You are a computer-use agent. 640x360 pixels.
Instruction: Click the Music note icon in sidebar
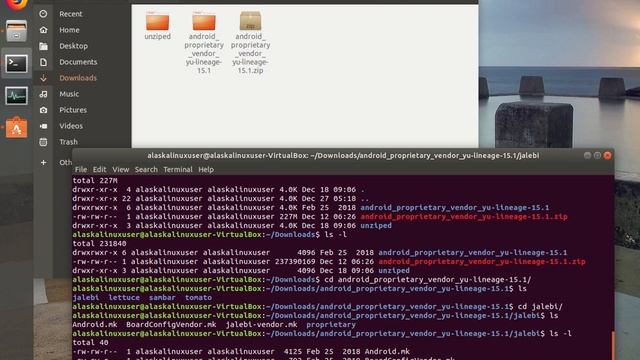click(x=43, y=94)
